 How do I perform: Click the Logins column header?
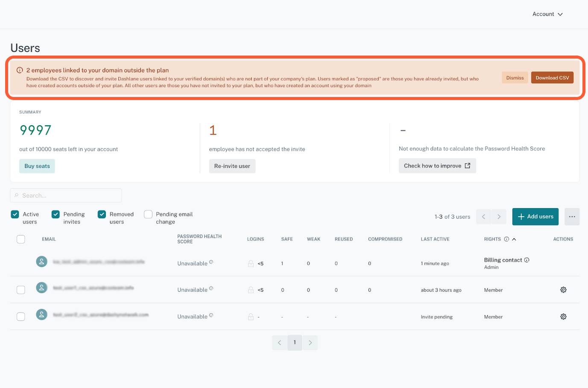(255, 239)
